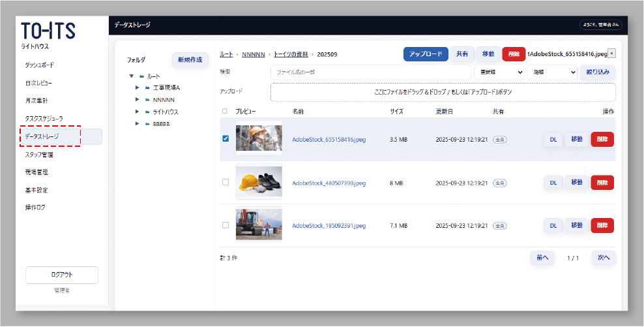Go to スタッフ管理 in the sidebar
This screenshot has height=327, width=644.
[39, 155]
